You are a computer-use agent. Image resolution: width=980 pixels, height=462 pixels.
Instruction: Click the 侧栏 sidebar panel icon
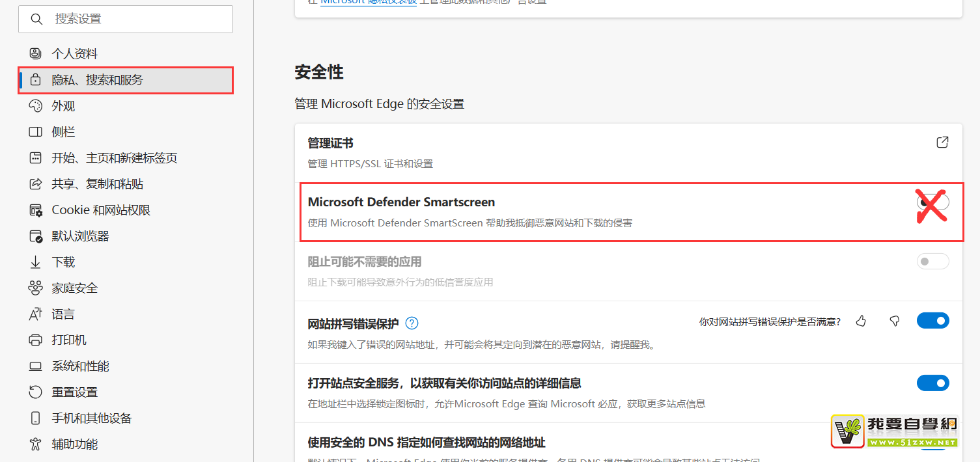click(36, 132)
